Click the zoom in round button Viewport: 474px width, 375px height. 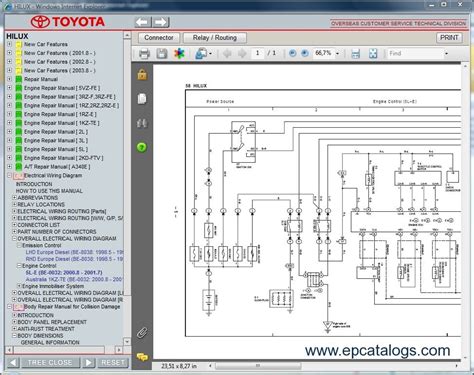click(305, 53)
